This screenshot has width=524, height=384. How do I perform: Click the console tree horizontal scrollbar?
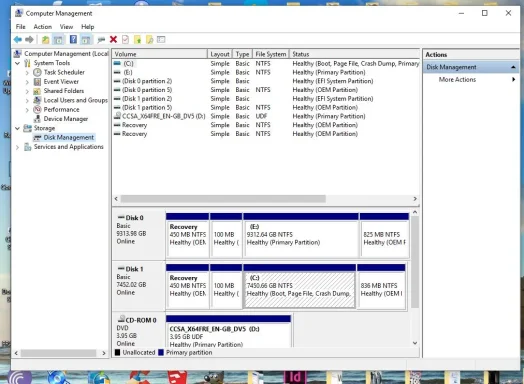tap(58, 353)
